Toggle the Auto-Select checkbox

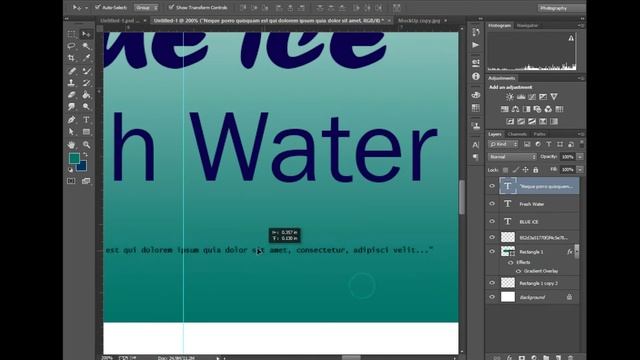pyautogui.click(x=98, y=7)
